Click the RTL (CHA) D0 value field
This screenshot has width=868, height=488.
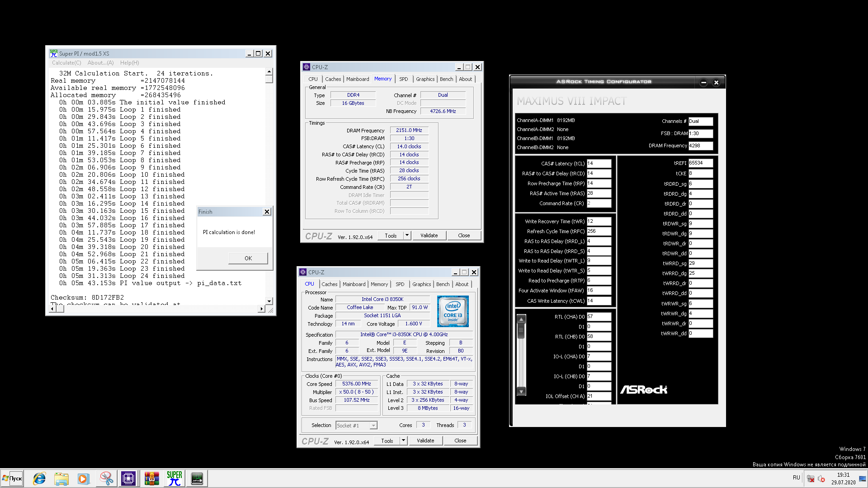(599, 317)
